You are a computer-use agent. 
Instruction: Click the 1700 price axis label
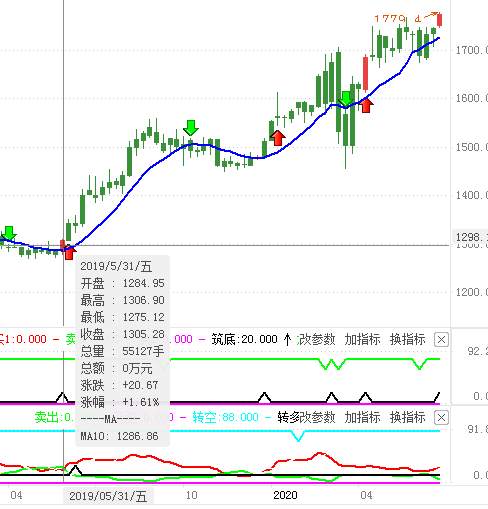[x=471, y=51]
